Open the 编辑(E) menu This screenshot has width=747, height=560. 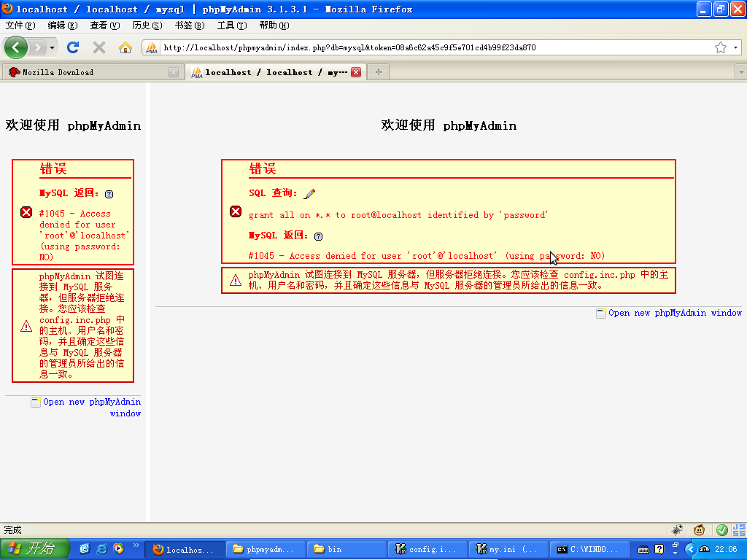pyautogui.click(x=63, y=26)
